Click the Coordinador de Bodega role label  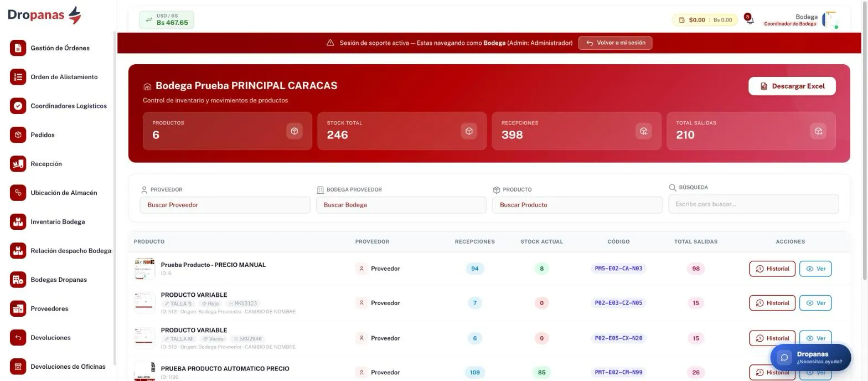pyautogui.click(x=790, y=24)
